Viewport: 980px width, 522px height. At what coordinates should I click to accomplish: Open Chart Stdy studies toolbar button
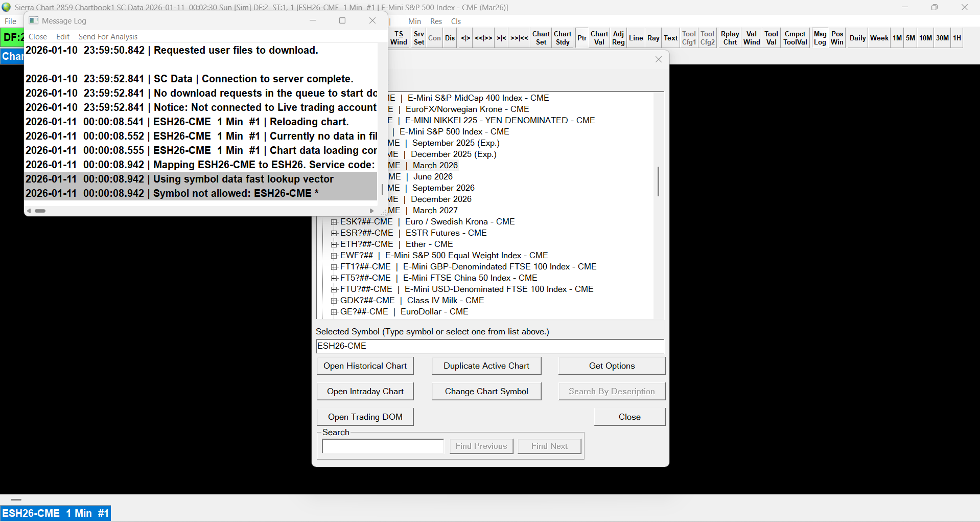[x=563, y=38]
